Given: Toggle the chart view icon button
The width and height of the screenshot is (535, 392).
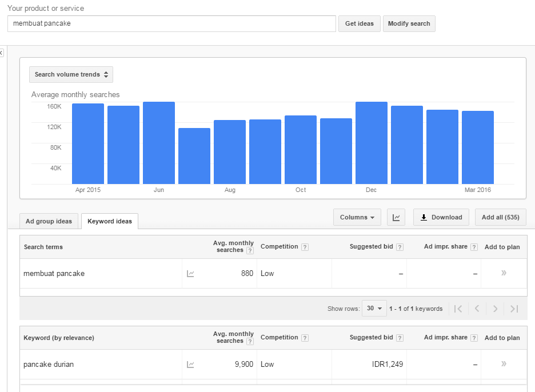Looking at the screenshot, I should [396, 217].
